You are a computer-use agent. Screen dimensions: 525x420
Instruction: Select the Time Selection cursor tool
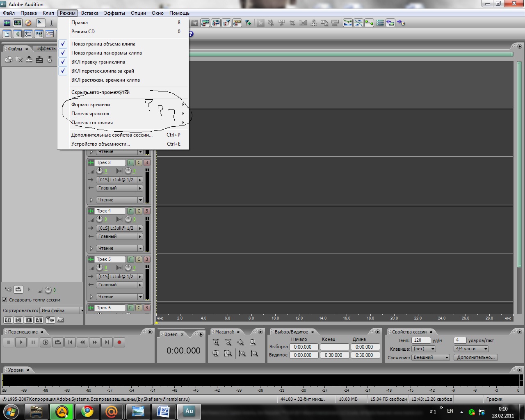[x=51, y=23]
